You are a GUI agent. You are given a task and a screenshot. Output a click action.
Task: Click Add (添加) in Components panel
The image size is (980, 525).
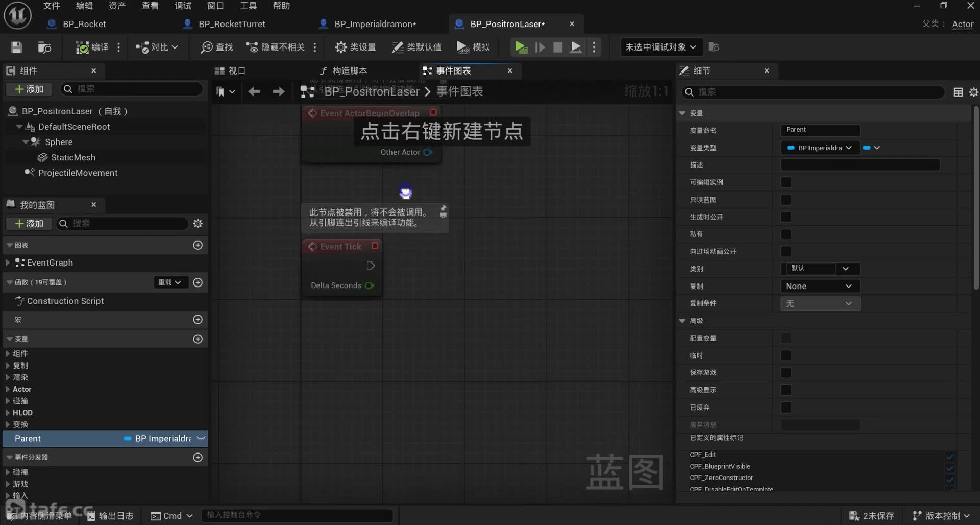coord(30,89)
